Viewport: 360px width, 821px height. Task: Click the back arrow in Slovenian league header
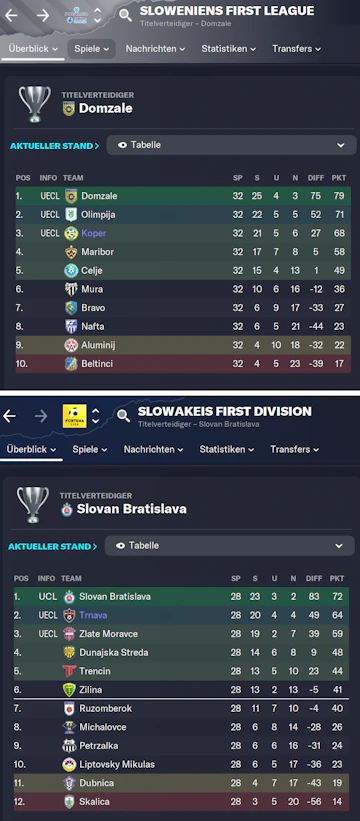(x=11, y=15)
